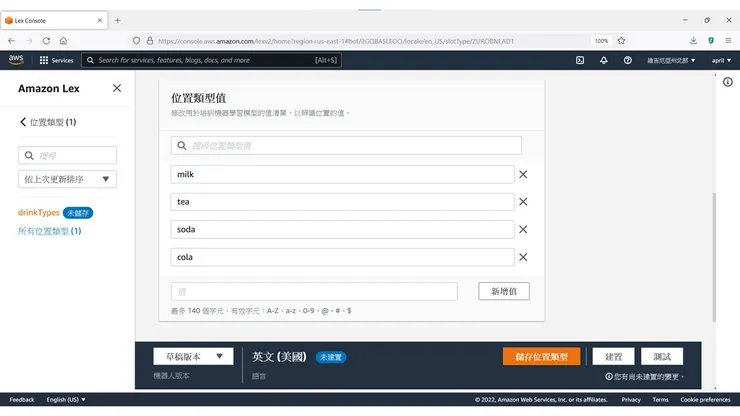Click the not built badge by English (US)
The width and height of the screenshot is (740, 416).
coord(331,357)
